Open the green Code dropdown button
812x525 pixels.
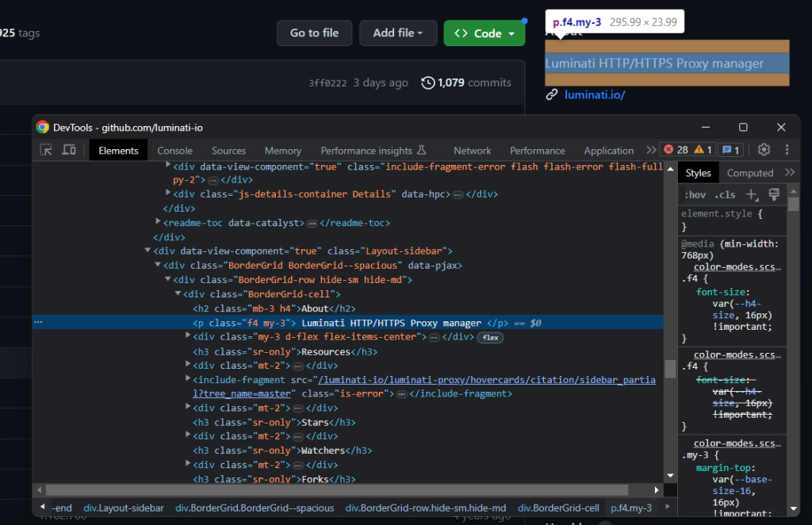[485, 33]
